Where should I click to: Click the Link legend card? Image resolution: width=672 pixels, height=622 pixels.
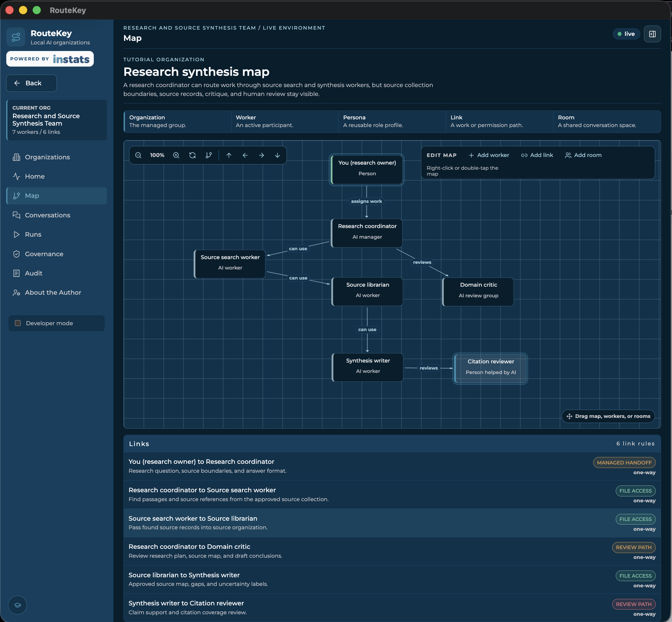(499, 121)
